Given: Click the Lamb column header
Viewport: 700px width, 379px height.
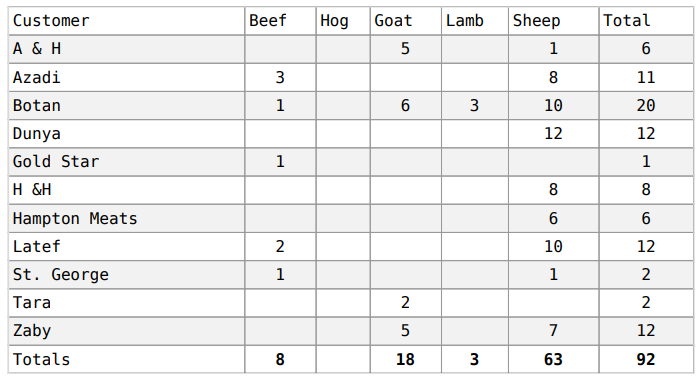Looking at the screenshot, I should click(475, 21).
